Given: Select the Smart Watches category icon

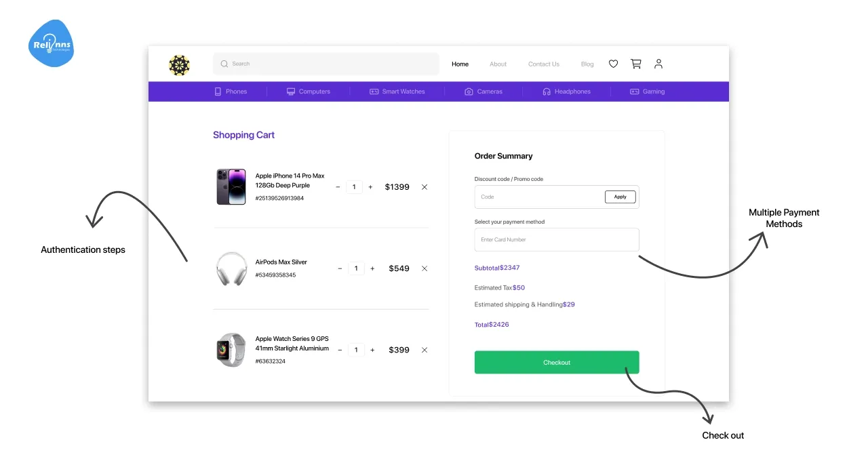Looking at the screenshot, I should 374,91.
